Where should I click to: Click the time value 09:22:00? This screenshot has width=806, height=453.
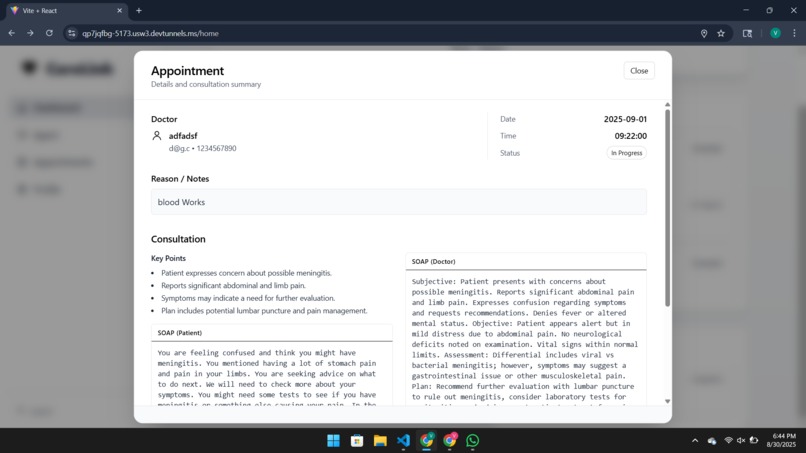[x=631, y=136]
